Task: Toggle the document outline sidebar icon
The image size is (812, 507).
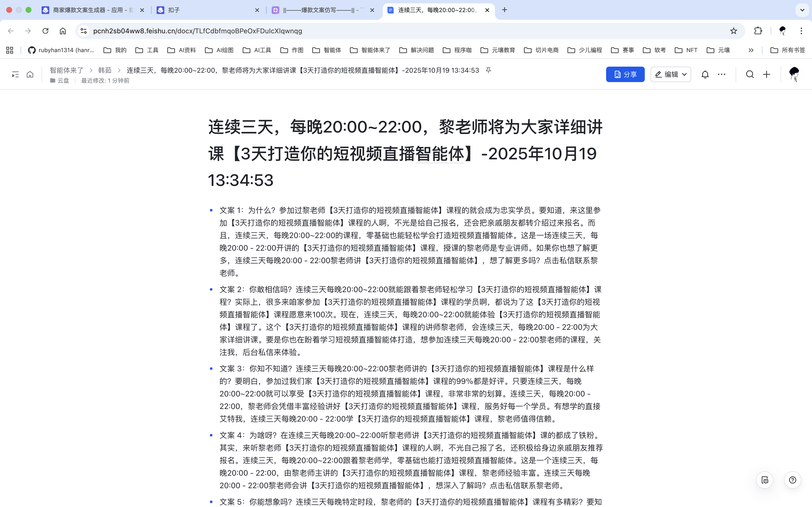Action: (15, 74)
